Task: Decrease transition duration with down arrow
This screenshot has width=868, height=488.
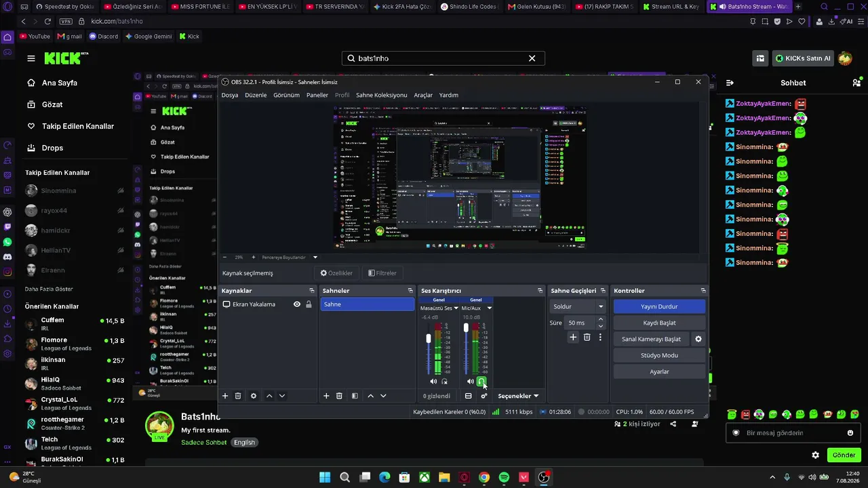Action: [601, 326]
